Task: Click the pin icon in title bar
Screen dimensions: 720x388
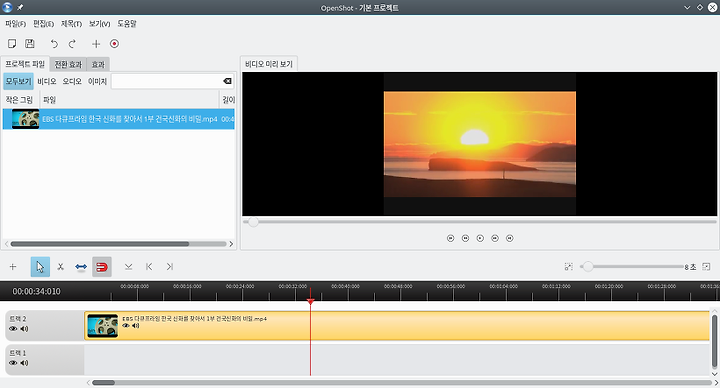Action: 20,7
